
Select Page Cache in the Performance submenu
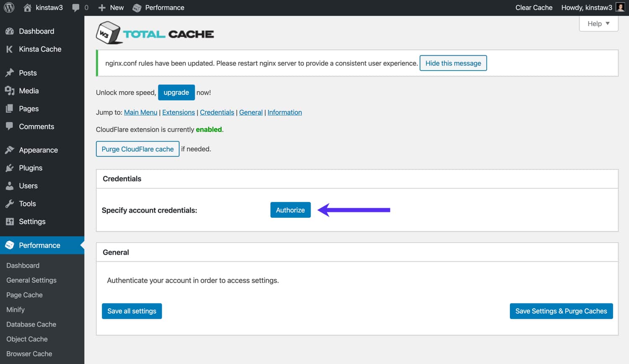pos(24,294)
